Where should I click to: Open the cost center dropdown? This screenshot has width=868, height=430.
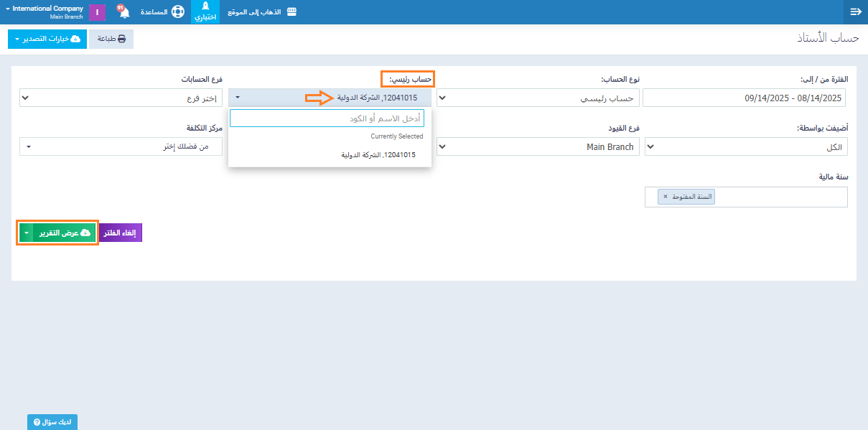121,146
